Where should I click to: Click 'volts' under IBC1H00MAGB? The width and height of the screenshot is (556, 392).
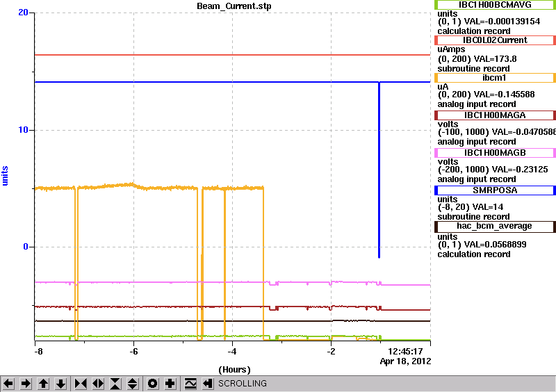[x=448, y=162]
